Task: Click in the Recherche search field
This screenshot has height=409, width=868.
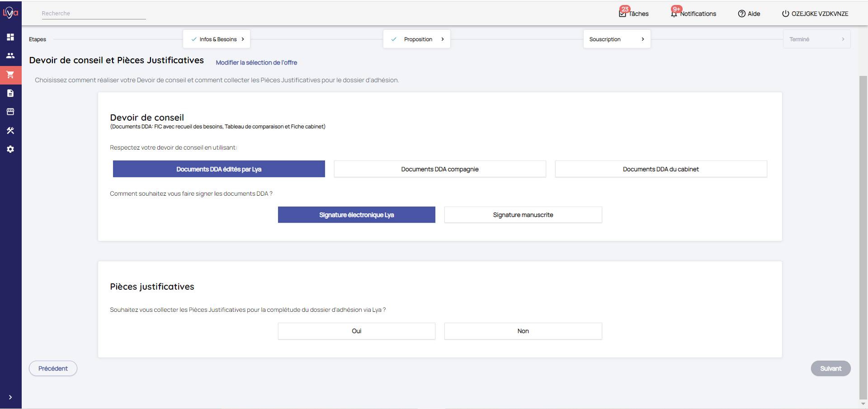Action: point(93,14)
